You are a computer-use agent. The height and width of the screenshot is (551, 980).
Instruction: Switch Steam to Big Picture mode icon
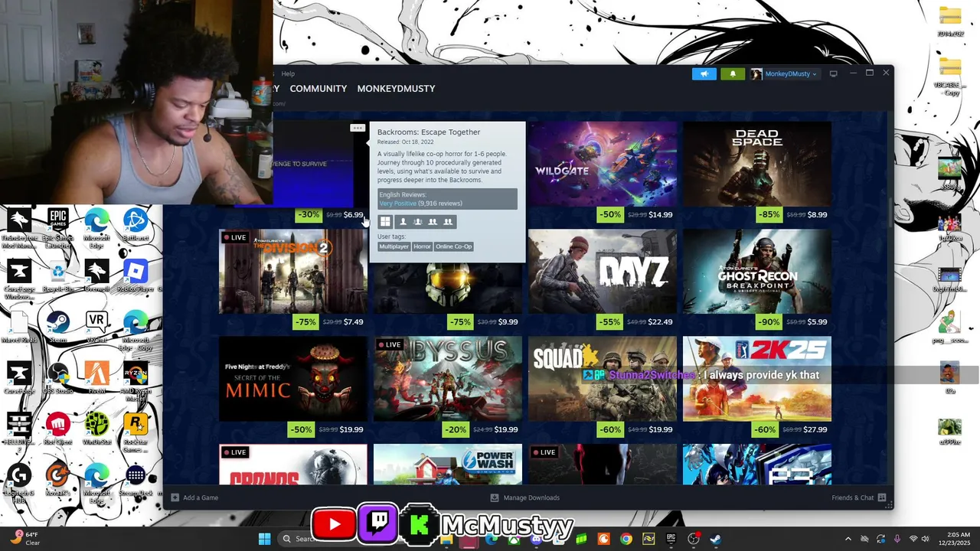point(834,73)
